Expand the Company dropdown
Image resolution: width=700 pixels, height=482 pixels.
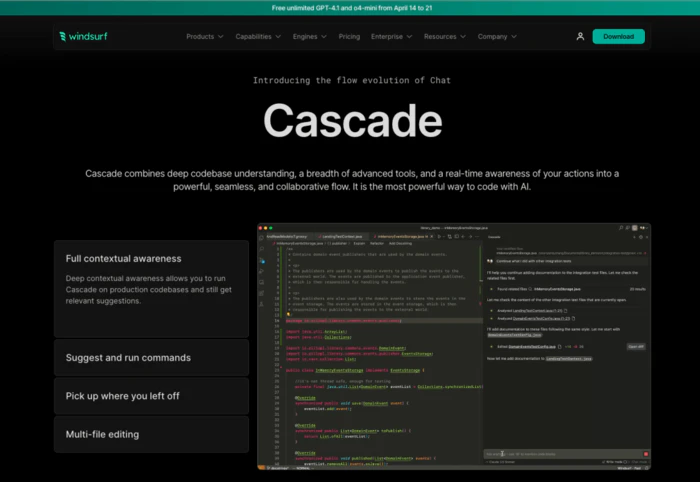(497, 37)
